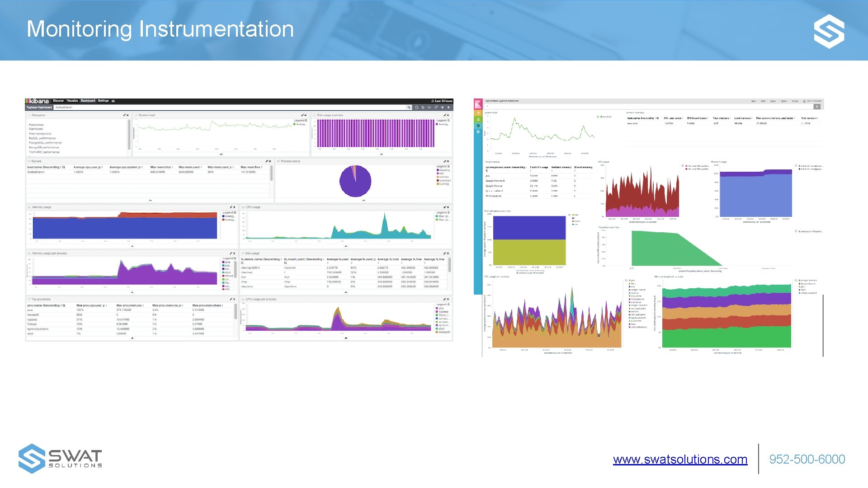Click the search button in right dashboard
The width and height of the screenshot is (868, 488).
tap(816, 107)
